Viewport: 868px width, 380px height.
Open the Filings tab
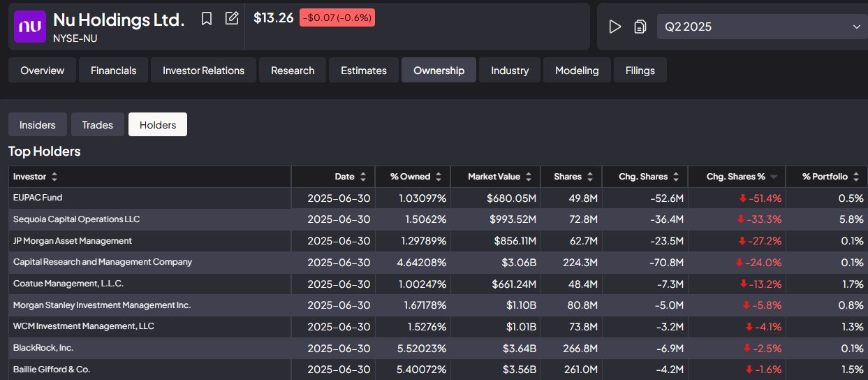(x=640, y=70)
